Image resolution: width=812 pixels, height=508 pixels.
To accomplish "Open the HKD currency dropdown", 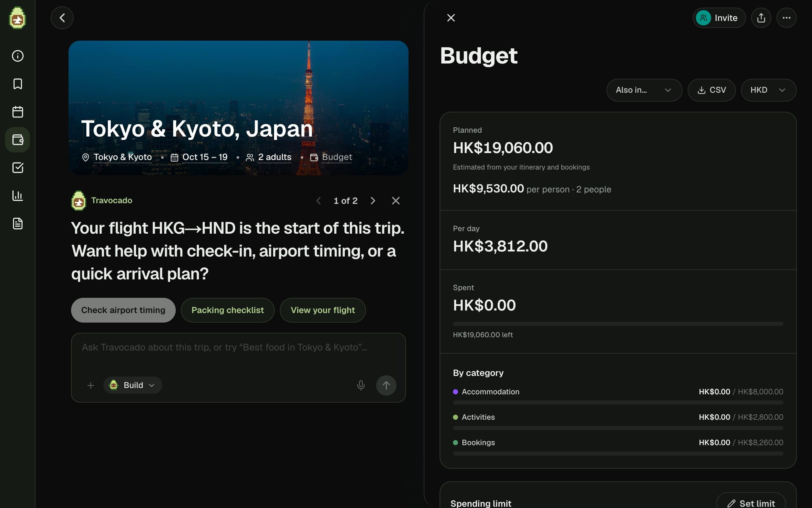I will coord(768,90).
